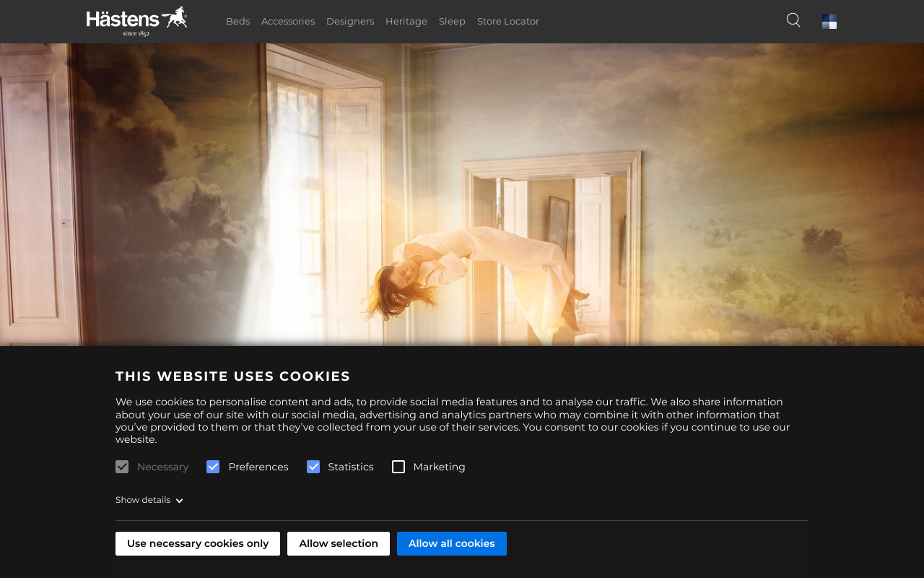
Task: Toggle the Preferences cookie checkbox
Action: point(213,467)
